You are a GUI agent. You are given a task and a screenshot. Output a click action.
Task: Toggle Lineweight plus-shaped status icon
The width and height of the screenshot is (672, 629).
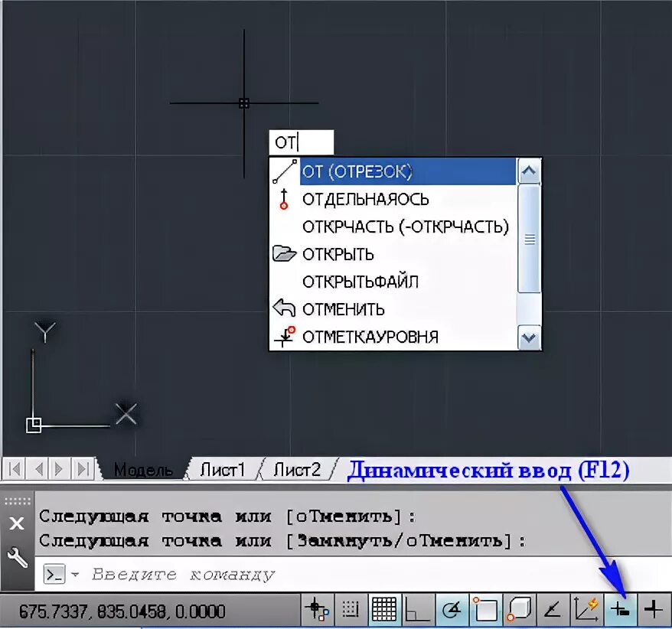(x=654, y=610)
